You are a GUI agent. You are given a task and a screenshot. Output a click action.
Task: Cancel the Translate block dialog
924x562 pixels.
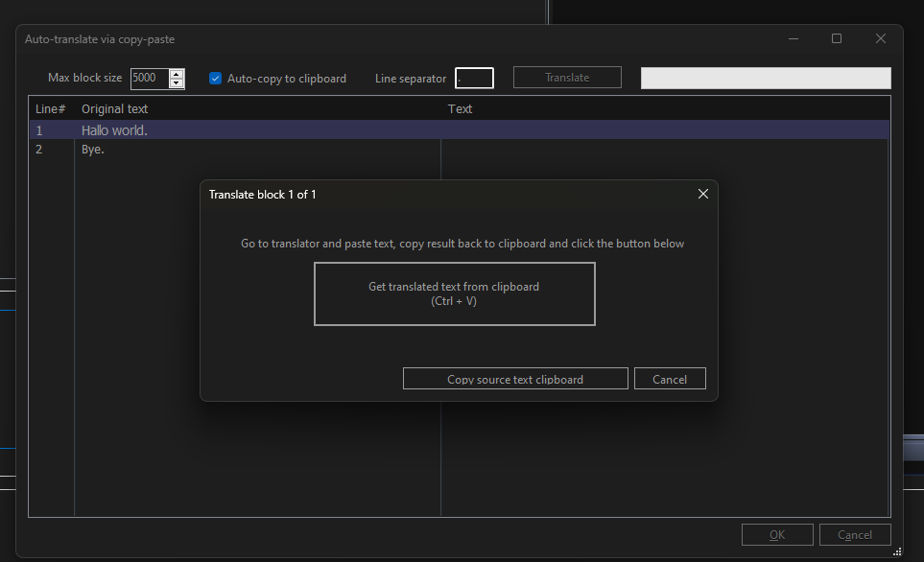point(669,379)
